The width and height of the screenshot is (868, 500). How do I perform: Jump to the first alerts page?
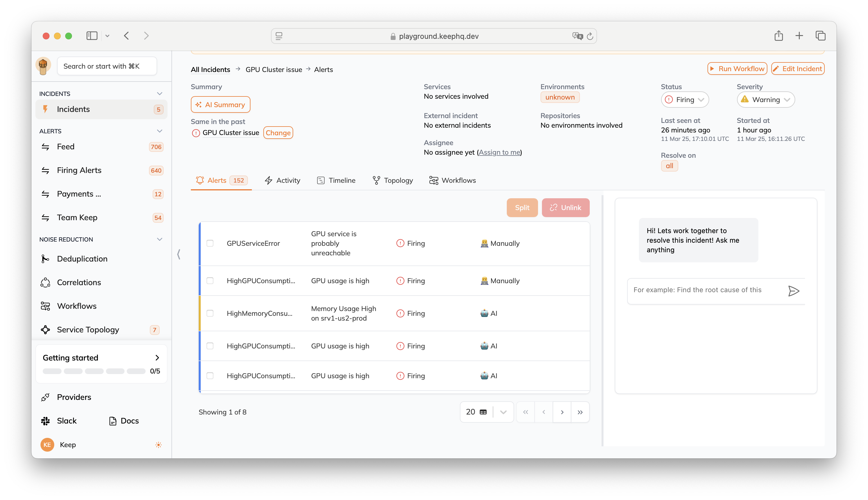(x=526, y=413)
